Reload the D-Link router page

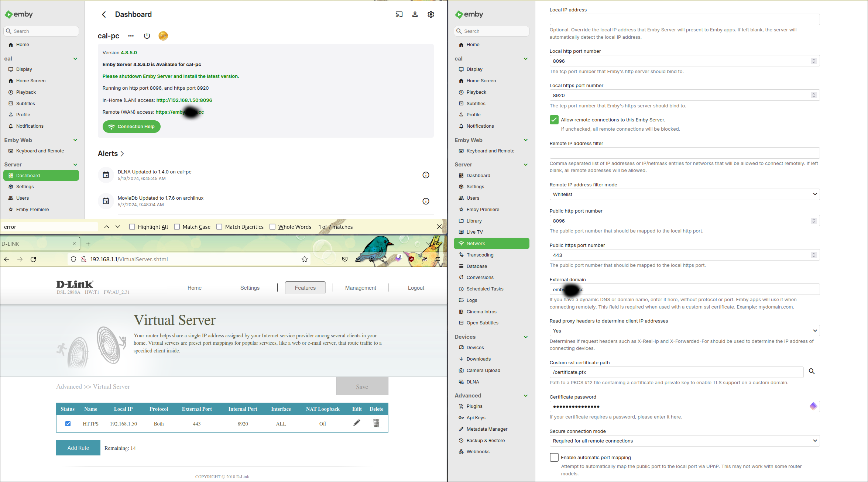click(x=33, y=259)
